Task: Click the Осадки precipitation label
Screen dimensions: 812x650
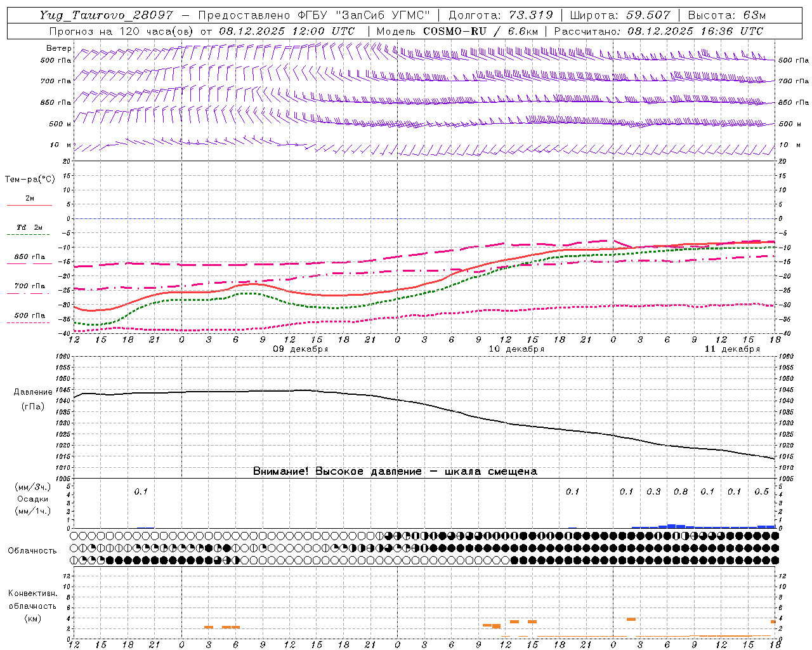Action: click(x=33, y=499)
